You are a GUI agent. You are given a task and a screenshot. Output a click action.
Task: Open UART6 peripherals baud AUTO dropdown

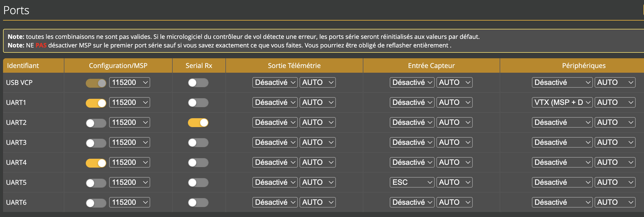point(615,202)
